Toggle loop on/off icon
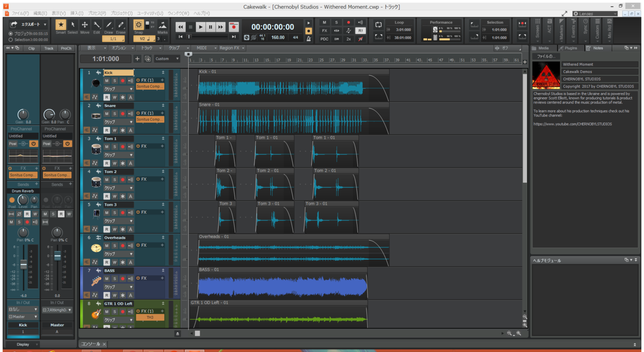 click(x=379, y=25)
